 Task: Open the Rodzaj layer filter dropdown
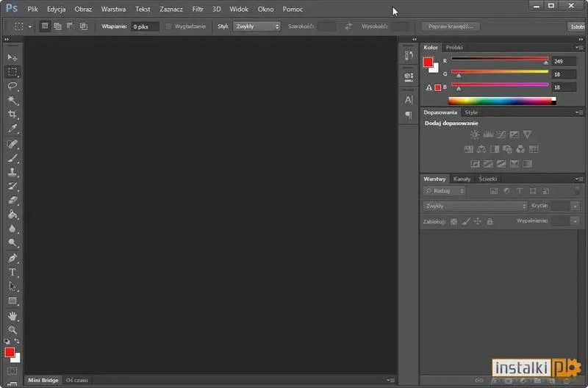pyautogui.click(x=445, y=191)
